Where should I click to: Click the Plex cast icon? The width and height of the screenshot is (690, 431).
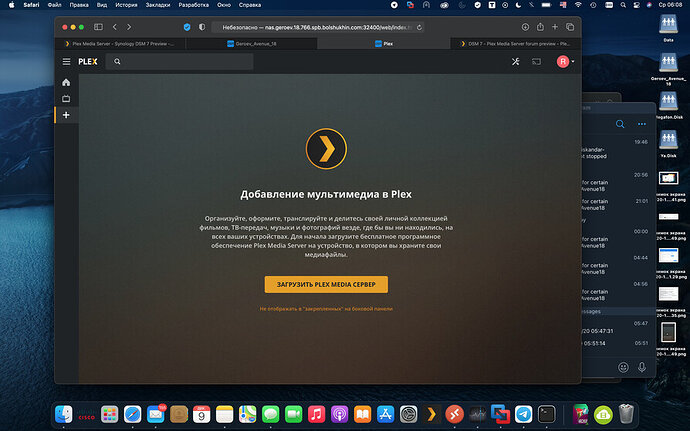click(x=536, y=62)
